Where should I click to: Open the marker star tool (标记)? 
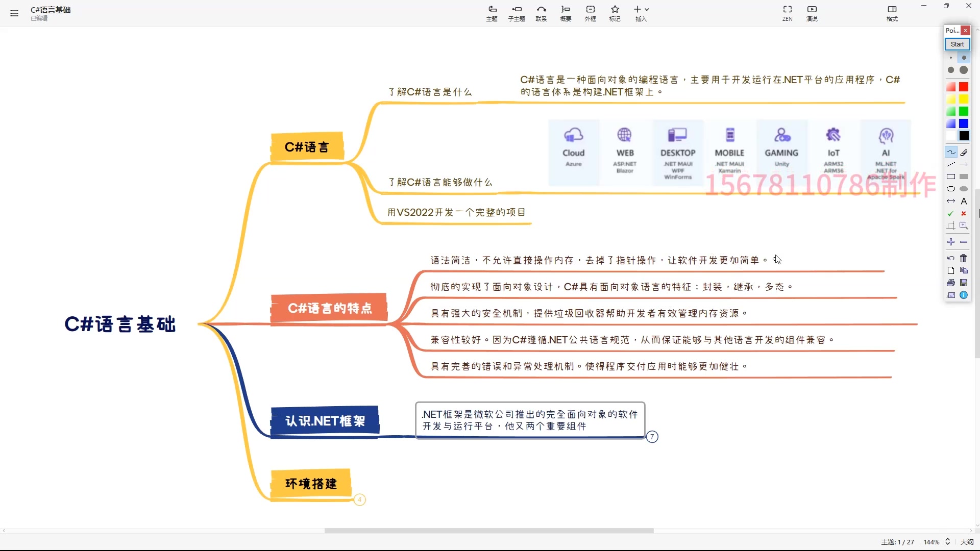(x=615, y=14)
